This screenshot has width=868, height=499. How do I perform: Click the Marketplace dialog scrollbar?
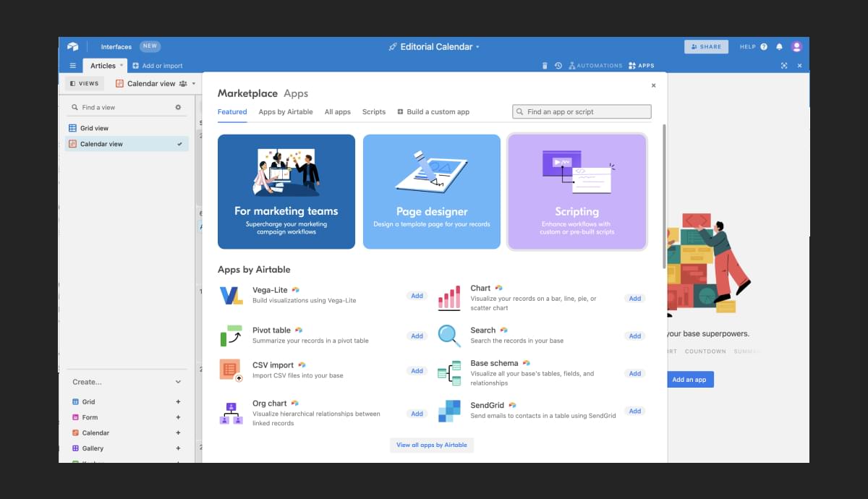[x=664, y=196]
